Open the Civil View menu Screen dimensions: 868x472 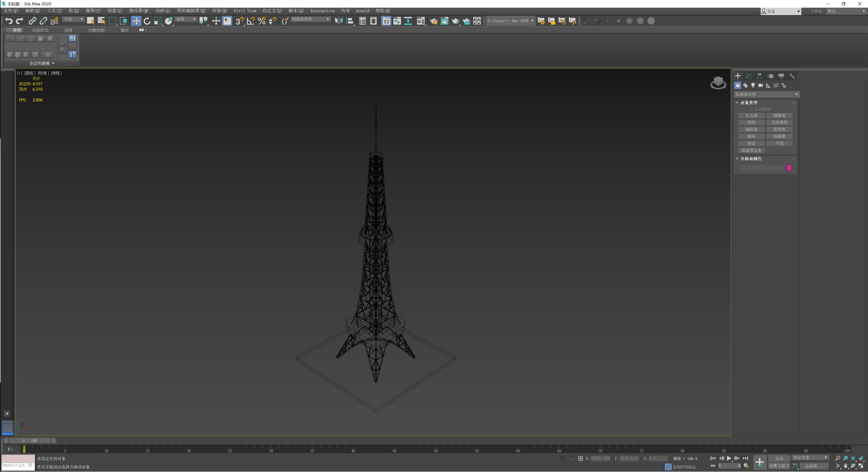click(245, 11)
